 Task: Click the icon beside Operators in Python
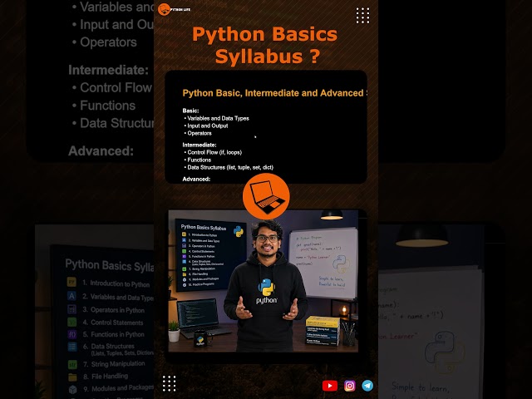coord(71,309)
